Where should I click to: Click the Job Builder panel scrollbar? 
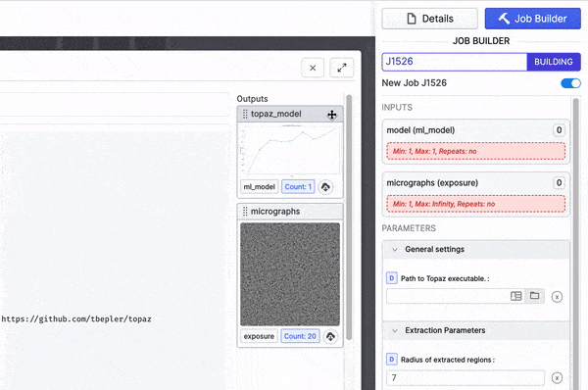click(576, 244)
